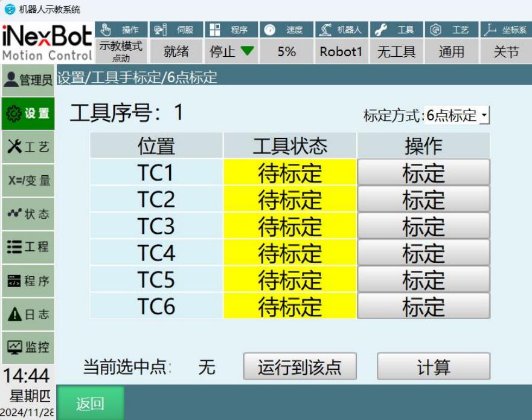Click the 工艺 hexagon icon in the top bar
Image resolution: width=532 pixels, height=420 pixels.
tap(435, 30)
